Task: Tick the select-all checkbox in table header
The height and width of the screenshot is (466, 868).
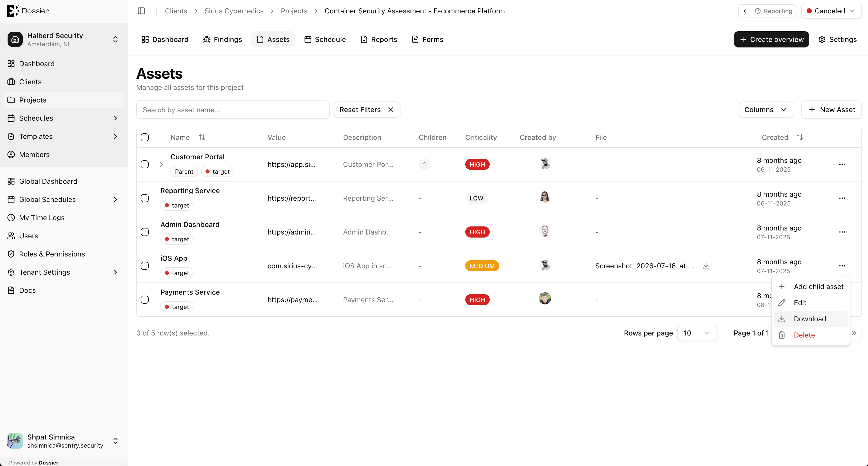Action: pyautogui.click(x=144, y=137)
